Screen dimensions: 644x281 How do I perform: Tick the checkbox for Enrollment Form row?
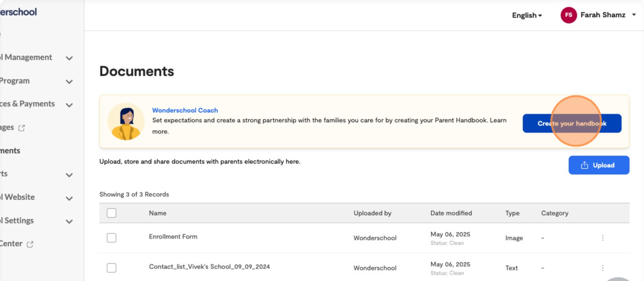[111, 238]
